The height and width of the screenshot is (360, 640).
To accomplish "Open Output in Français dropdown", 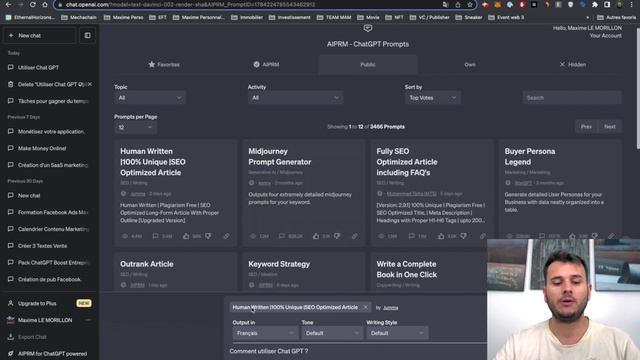I will tap(264, 333).
